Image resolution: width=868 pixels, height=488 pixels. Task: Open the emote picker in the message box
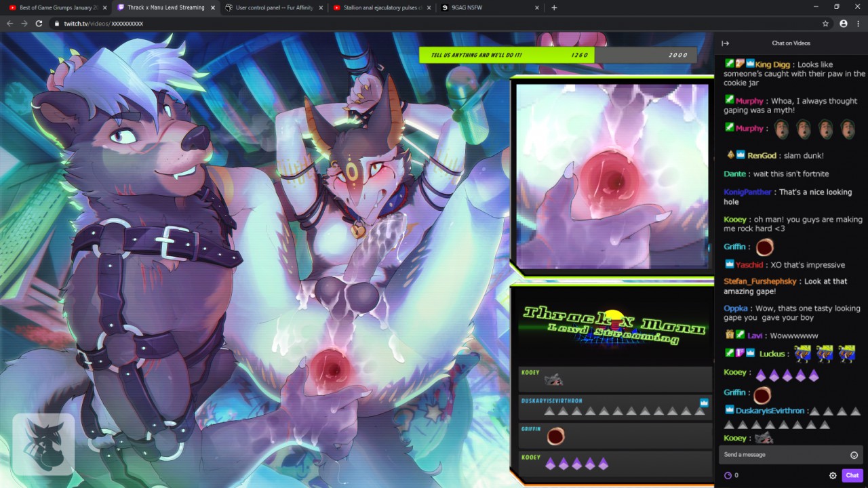(854, 455)
